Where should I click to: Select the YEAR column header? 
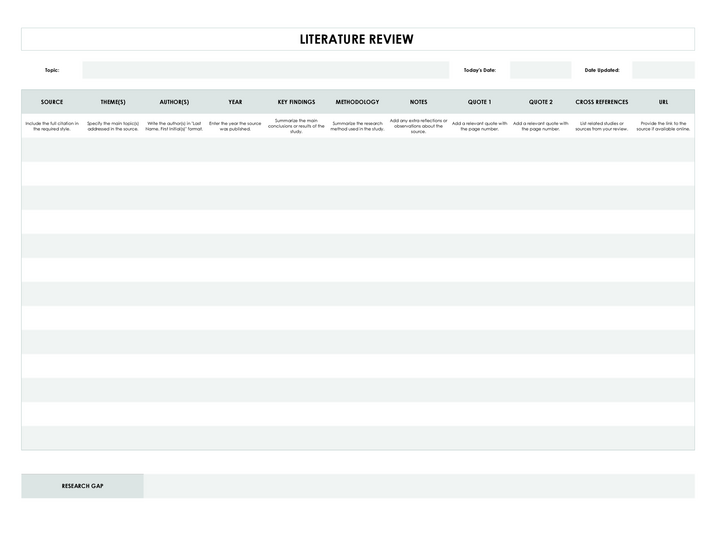click(x=235, y=102)
